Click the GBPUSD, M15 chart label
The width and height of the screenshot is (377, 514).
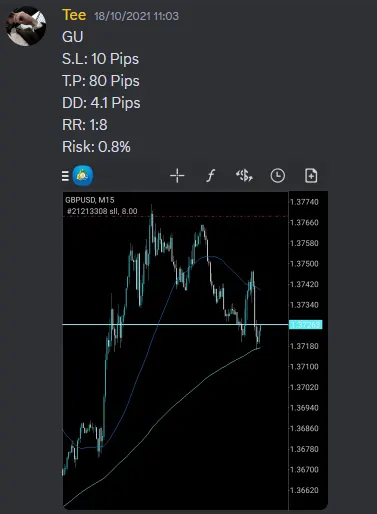(x=90, y=200)
